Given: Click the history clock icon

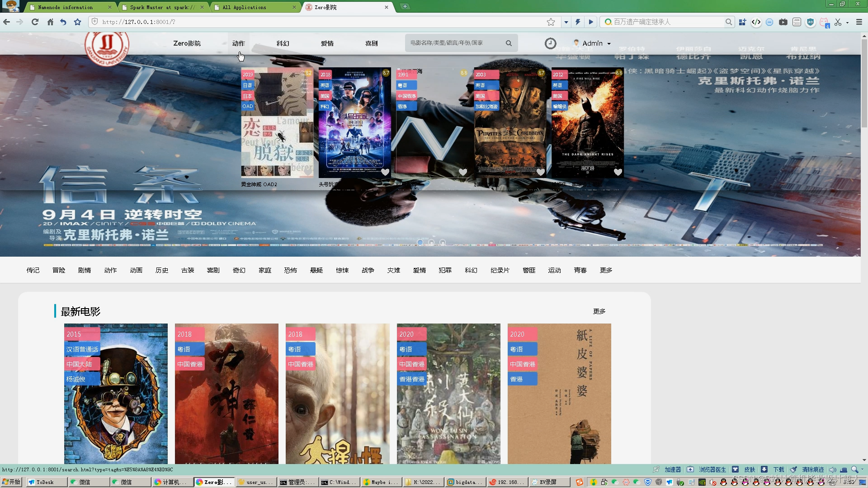Looking at the screenshot, I should pos(550,43).
